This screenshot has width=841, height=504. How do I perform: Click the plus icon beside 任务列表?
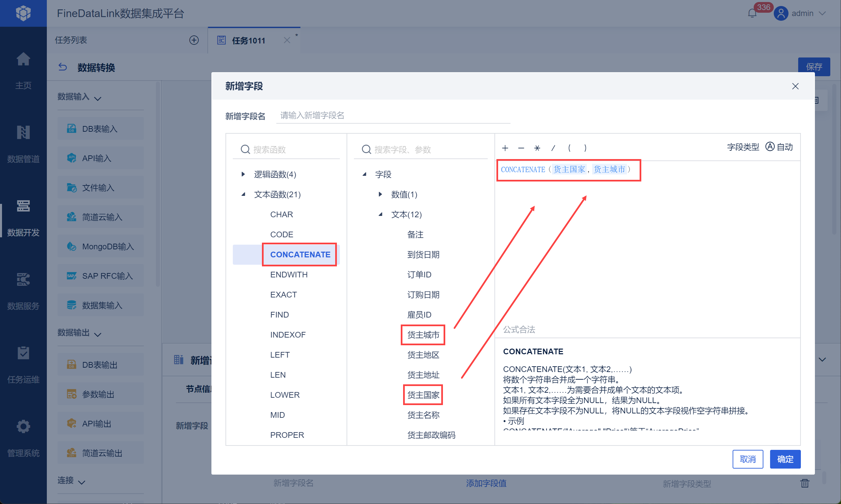tap(194, 40)
